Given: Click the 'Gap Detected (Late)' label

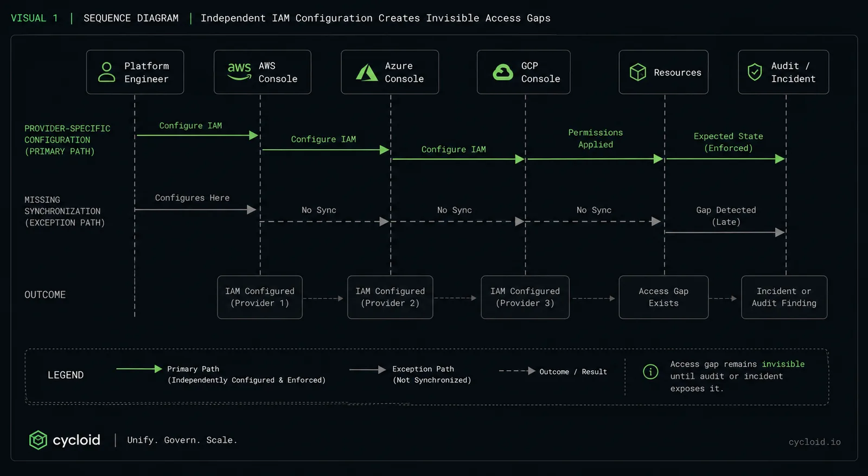Looking at the screenshot, I should (x=726, y=216).
